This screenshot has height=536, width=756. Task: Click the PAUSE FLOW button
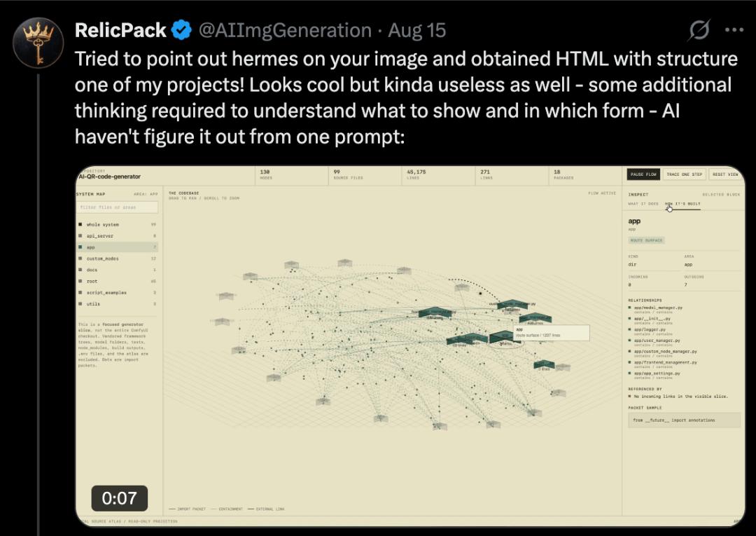point(643,174)
